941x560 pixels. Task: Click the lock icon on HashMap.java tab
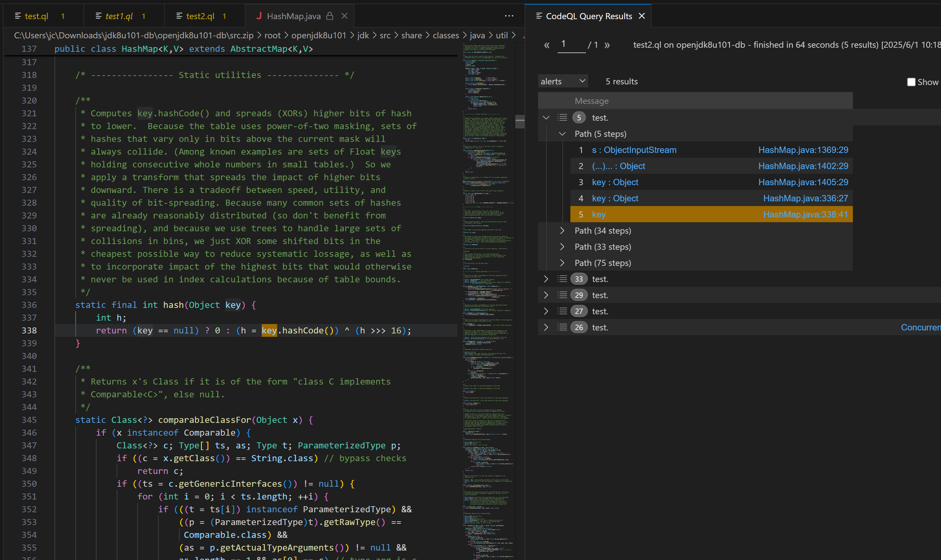point(330,16)
